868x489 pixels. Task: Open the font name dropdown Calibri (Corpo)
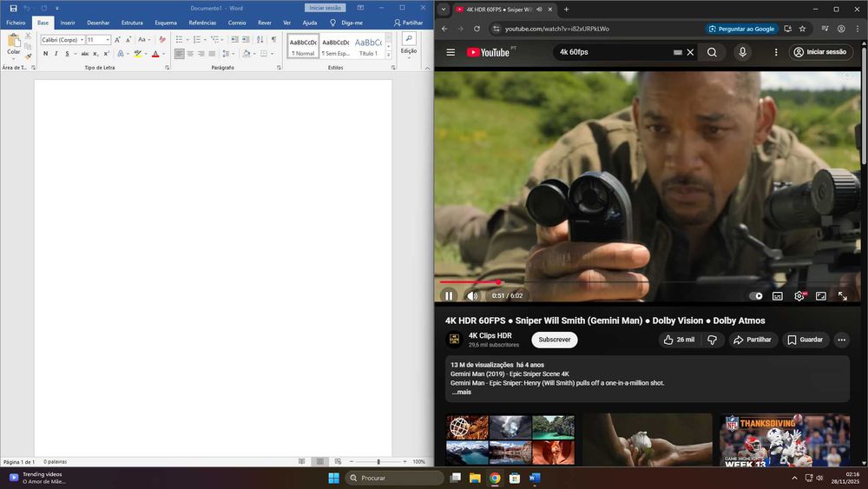pos(82,40)
